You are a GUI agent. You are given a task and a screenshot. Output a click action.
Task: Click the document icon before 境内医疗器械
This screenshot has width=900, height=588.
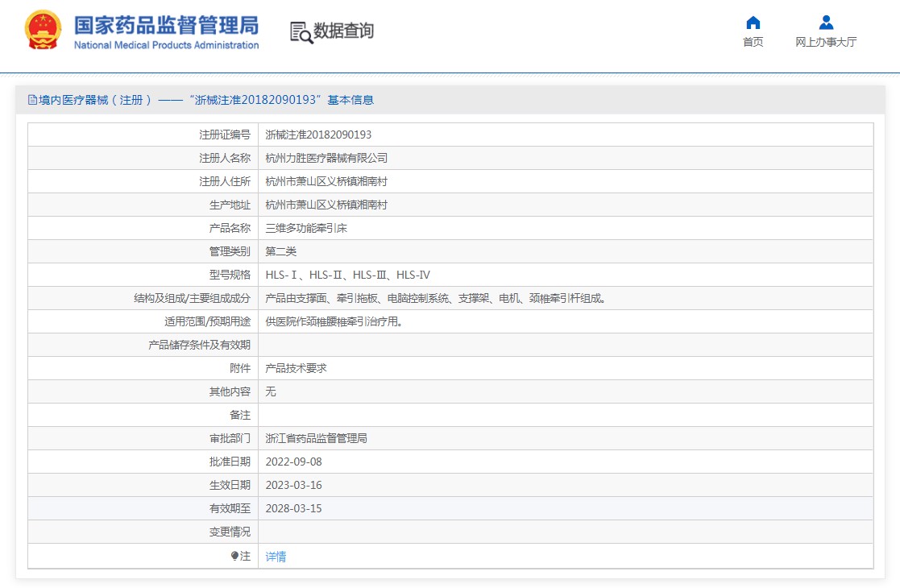[33, 100]
